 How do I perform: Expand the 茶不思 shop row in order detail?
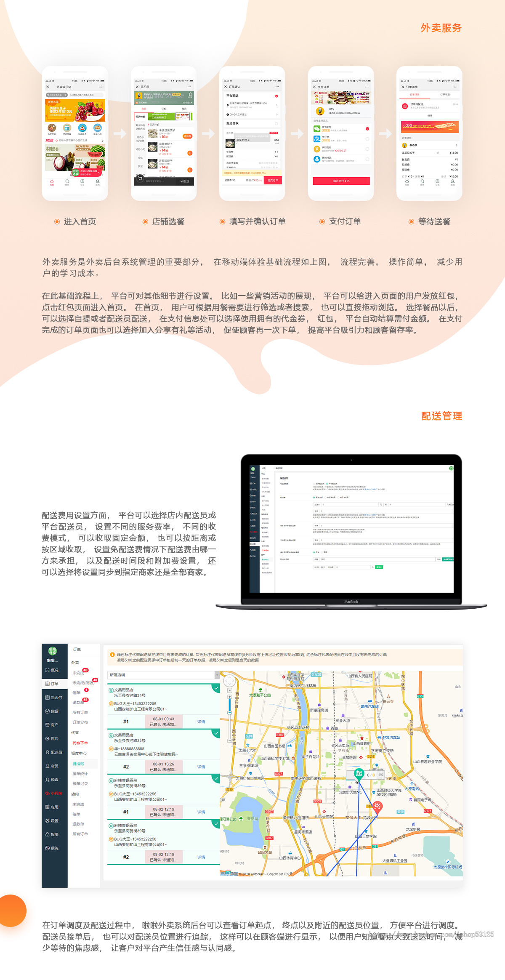coord(430,145)
